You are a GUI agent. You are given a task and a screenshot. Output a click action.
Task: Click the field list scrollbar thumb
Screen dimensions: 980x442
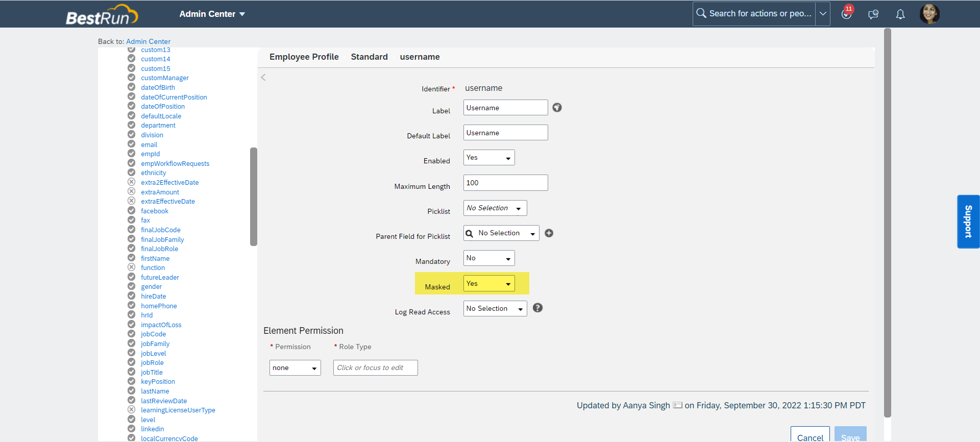253,197
